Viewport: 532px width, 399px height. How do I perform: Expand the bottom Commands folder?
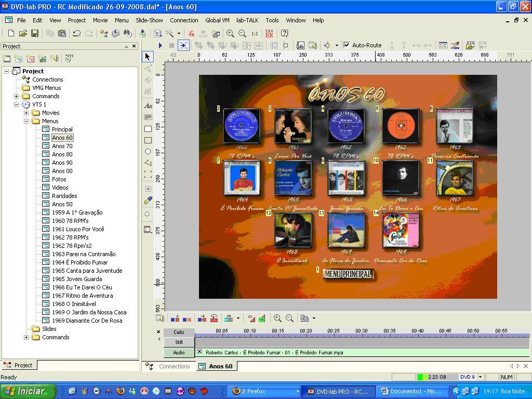[26, 337]
